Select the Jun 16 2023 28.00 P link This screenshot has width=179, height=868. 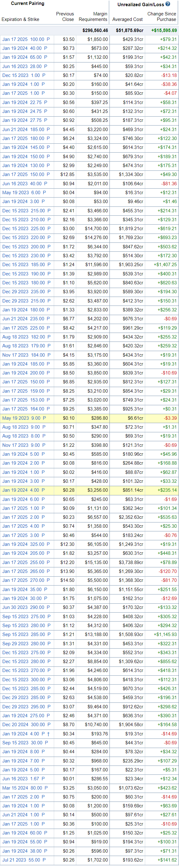tap(25, 66)
